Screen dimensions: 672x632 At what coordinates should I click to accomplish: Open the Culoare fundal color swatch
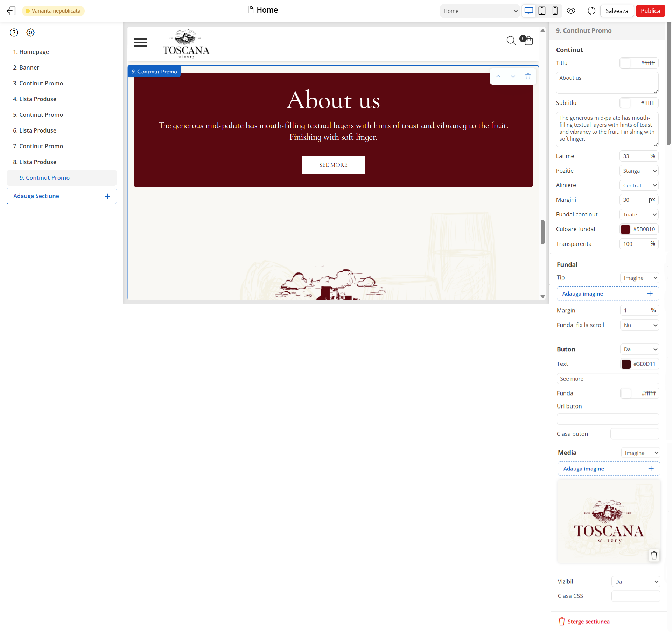(x=625, y=229)
